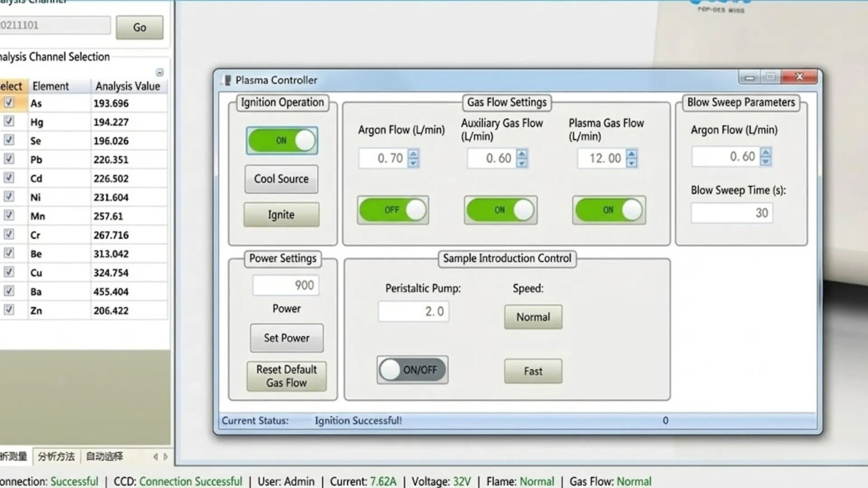This screenshot has height=488, width=868.
Task: Uncheck the Zn element checkbox
Action: 9,310
